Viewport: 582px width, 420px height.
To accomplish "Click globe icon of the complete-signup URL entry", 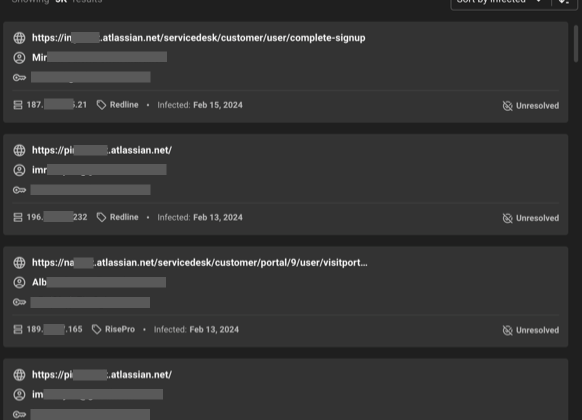I will click(19, 38).
